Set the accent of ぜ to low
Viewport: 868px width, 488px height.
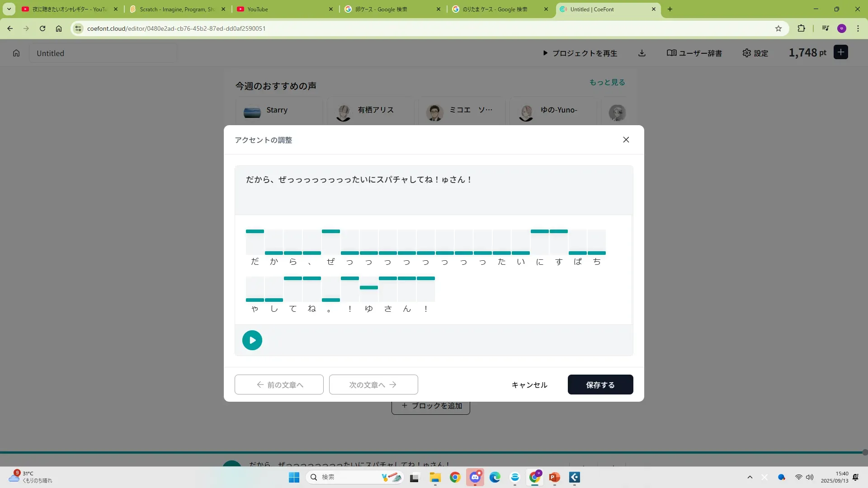(331, 252)
